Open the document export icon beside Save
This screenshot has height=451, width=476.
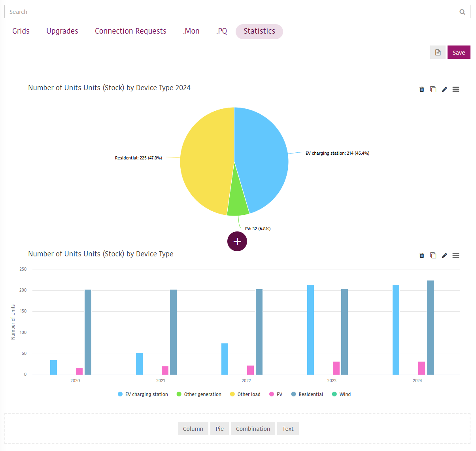click(x=438, y=53)
